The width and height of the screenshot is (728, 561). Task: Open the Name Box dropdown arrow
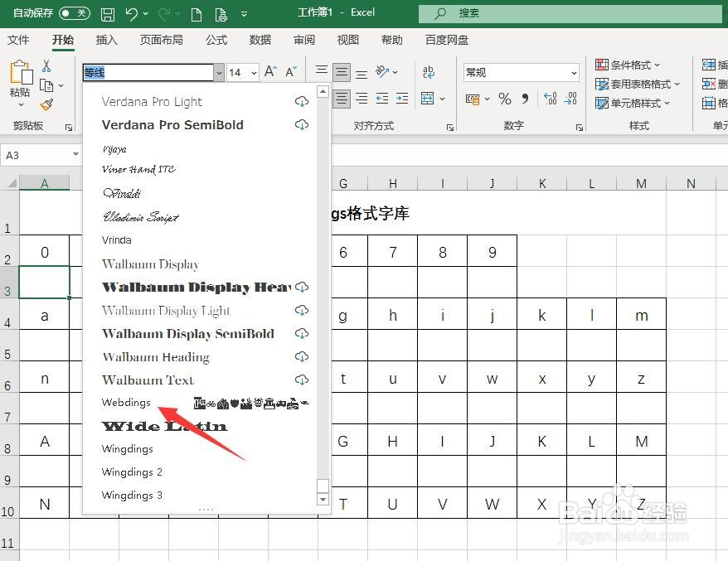tap(75, 154)
